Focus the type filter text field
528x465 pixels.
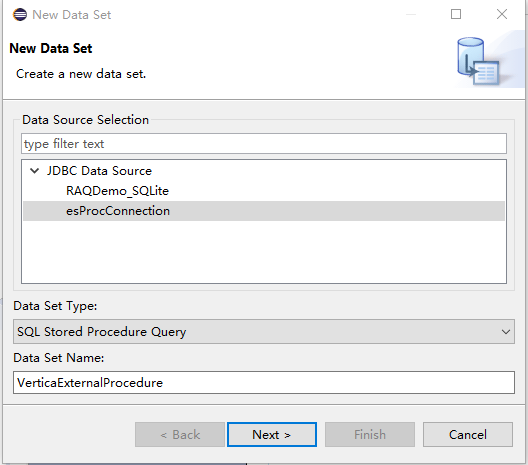[264, 144]
